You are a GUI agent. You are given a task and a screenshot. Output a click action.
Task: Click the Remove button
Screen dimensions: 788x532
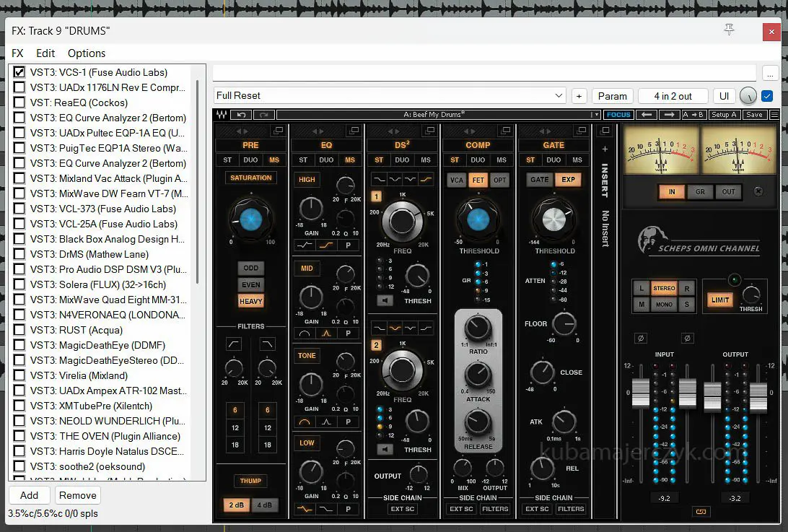pos(78,495)
